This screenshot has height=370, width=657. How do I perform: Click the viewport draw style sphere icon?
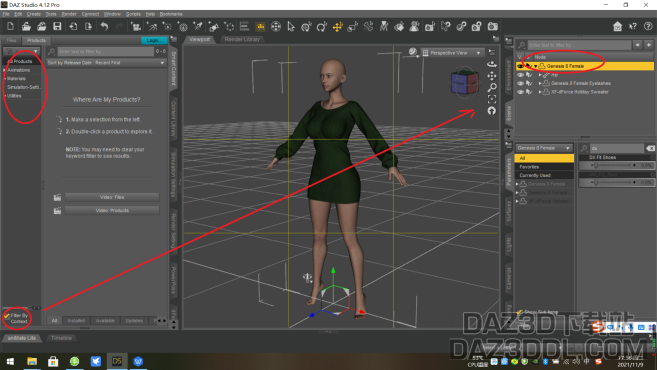[413, 52]
